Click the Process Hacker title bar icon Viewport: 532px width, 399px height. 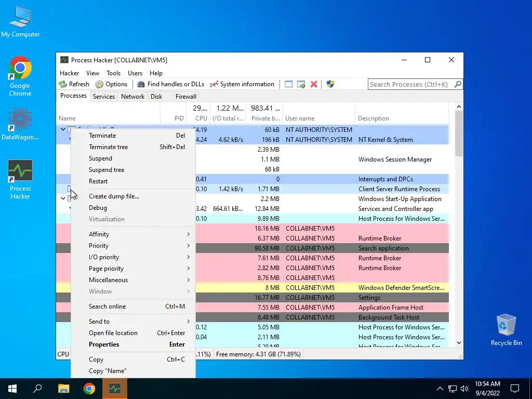(x=64, y=60)
